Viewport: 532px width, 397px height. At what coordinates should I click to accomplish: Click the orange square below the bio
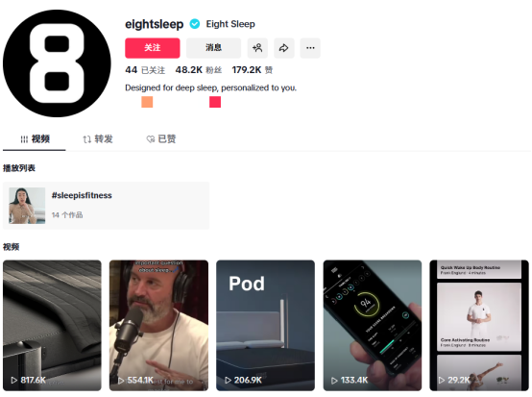pyautogui.click(x=147, y=102)
